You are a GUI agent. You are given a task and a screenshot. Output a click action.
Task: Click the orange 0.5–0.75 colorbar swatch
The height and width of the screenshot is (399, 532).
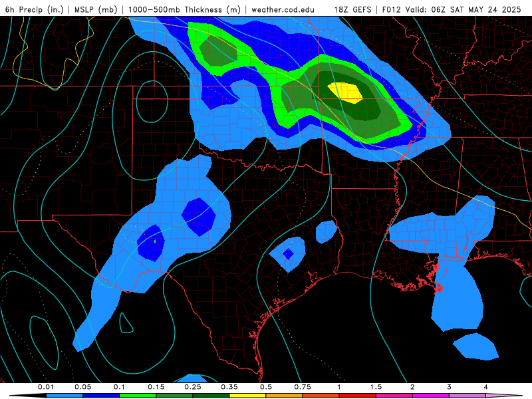point(285,396)
